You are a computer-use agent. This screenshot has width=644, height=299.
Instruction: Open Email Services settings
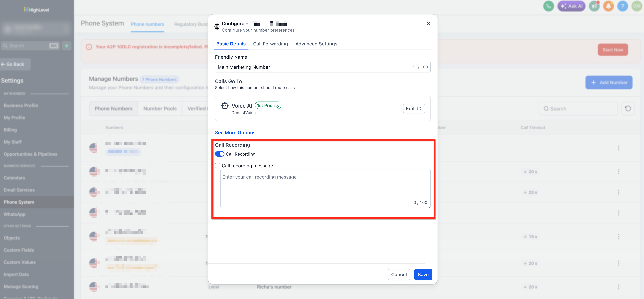[x=19, y=190]
